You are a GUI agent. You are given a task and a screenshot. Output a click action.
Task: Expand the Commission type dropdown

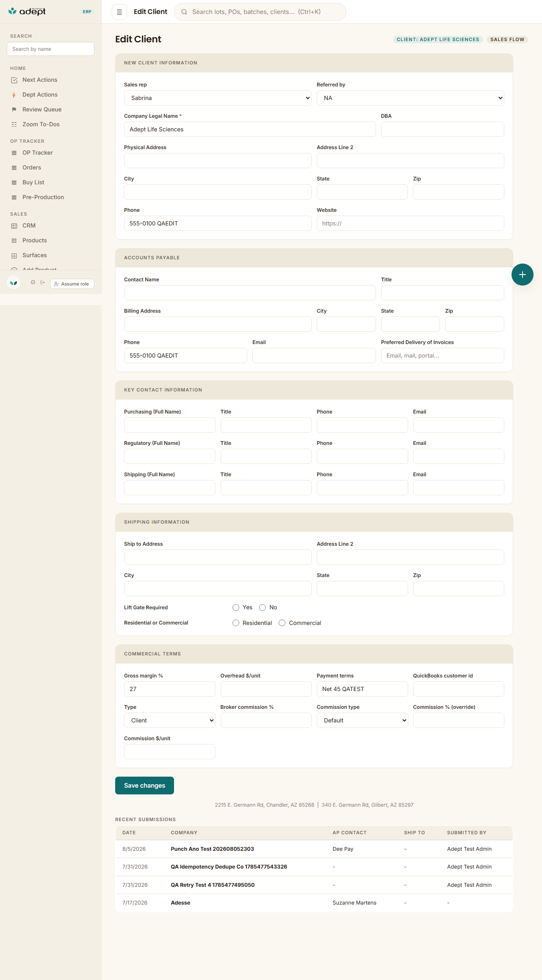[x=362, y=720]
